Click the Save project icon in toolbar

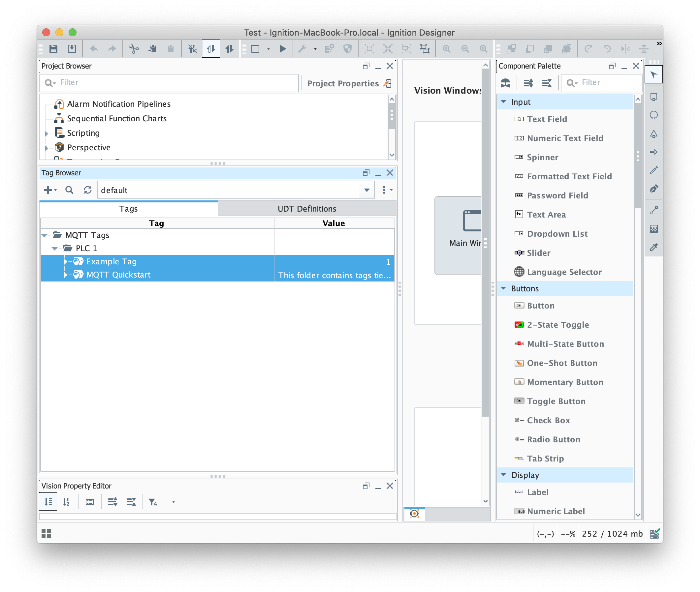tap(53, 49)
